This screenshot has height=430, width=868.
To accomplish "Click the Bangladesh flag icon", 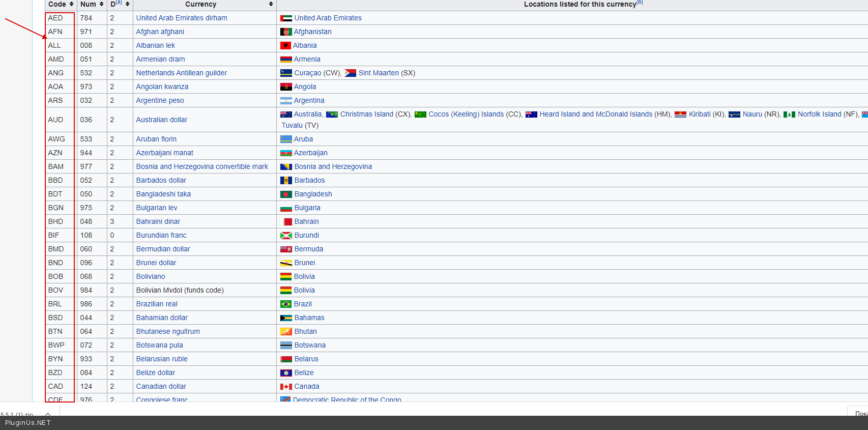I will coord(286,194).
